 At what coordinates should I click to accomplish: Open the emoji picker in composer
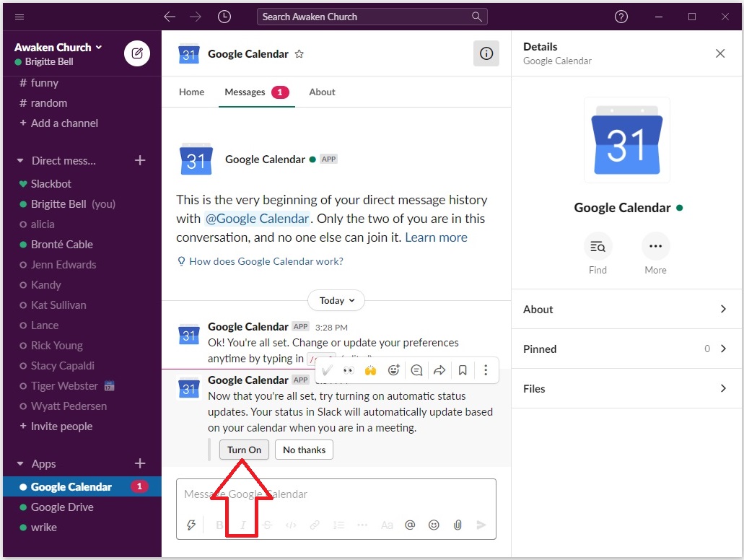point(434,525)
